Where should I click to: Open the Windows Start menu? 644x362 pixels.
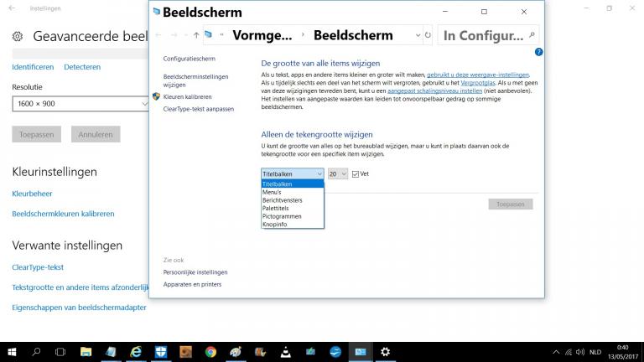click(x=12, y=351)
